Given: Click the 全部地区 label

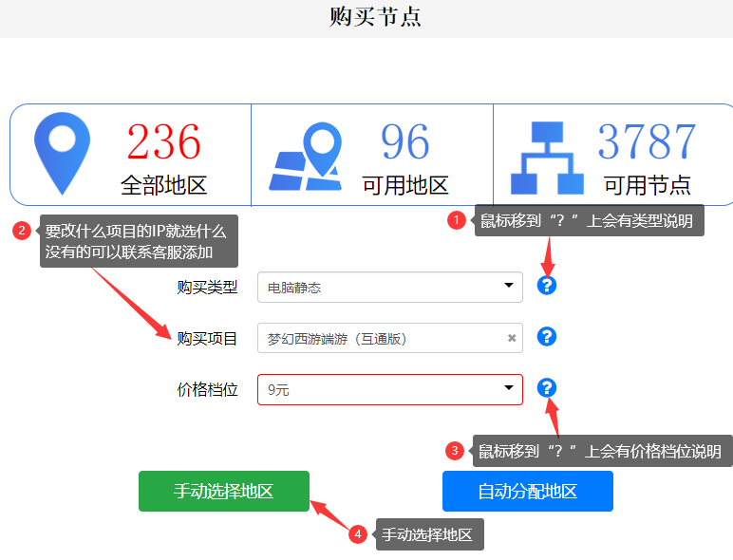Looking at the screenshot, I should [x=164, y=186].
